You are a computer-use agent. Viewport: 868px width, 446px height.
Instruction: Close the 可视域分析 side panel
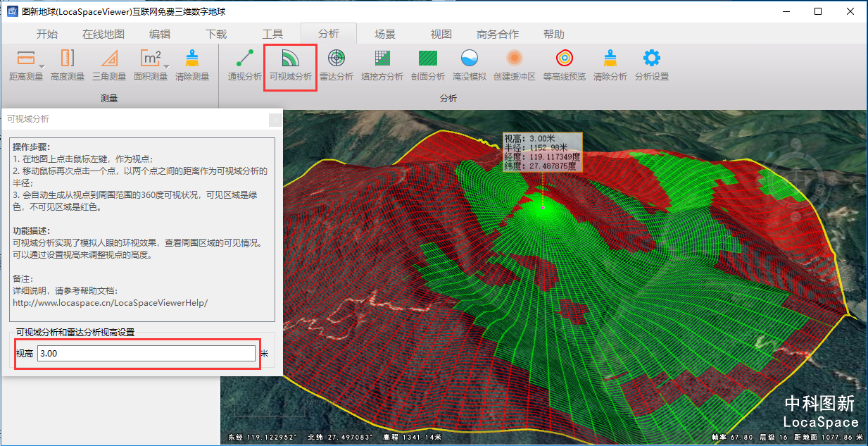click(x=275, y=120)
